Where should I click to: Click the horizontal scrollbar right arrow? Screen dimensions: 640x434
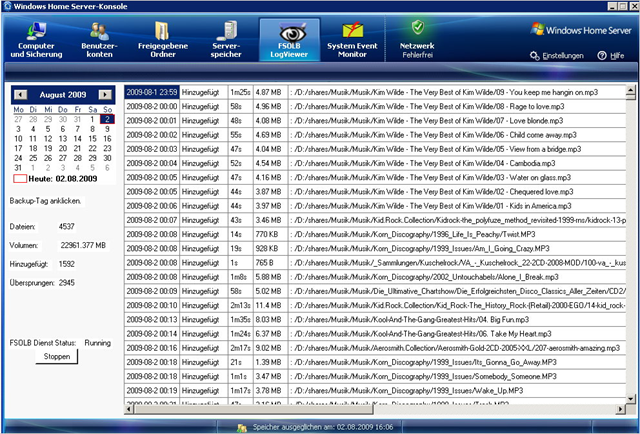(621, 409)
